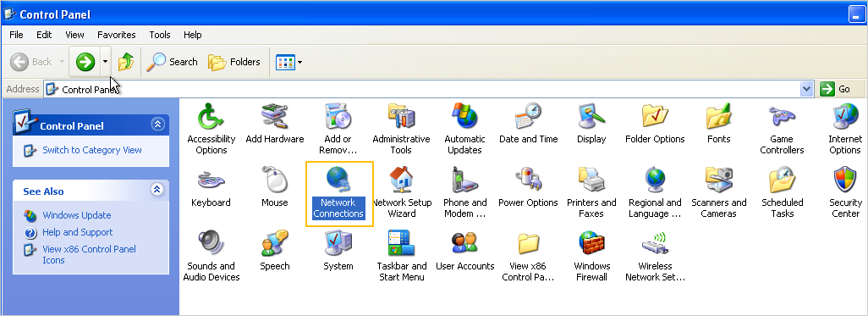The image size is (868, 316).
Task: Open the Tools menu
Action: [159, 35]
